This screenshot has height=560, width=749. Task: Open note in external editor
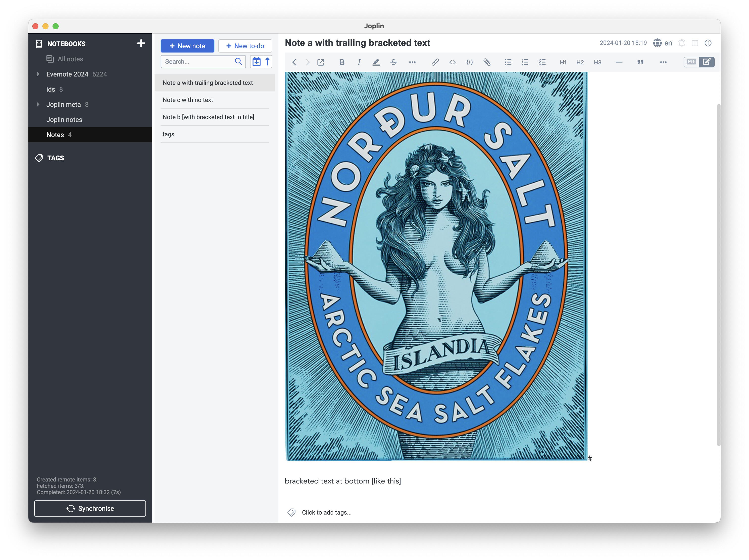321,62
